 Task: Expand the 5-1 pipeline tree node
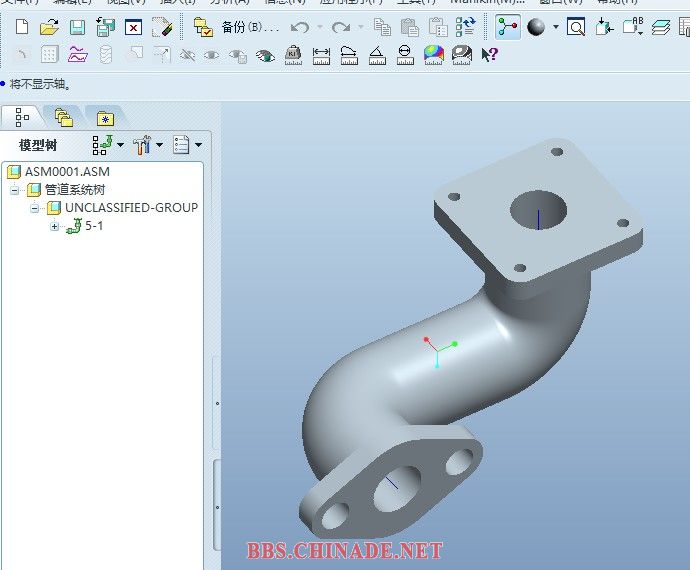tap(54, 226)
